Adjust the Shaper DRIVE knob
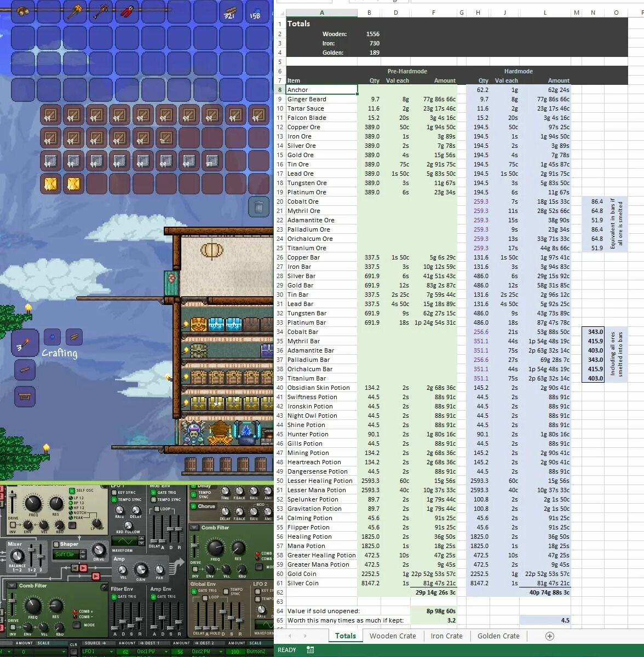644x657 pixels. 99,550
